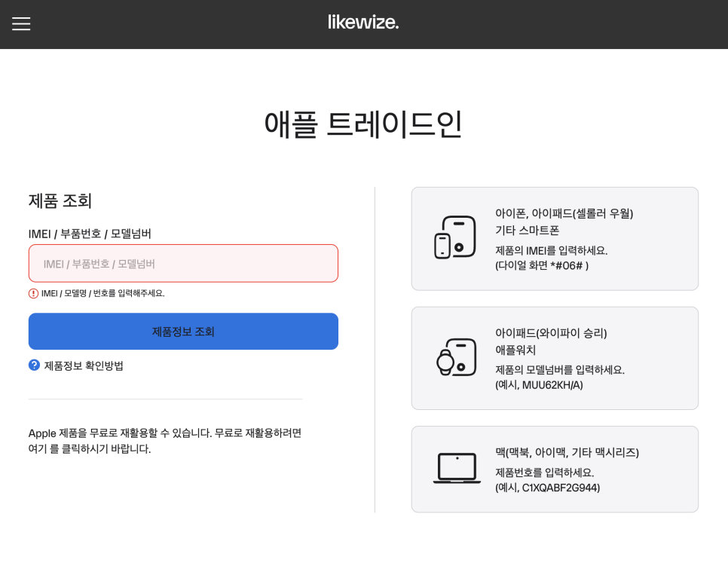Click the watch and iPad icon
Screen dimensions: 728x569
457,357
